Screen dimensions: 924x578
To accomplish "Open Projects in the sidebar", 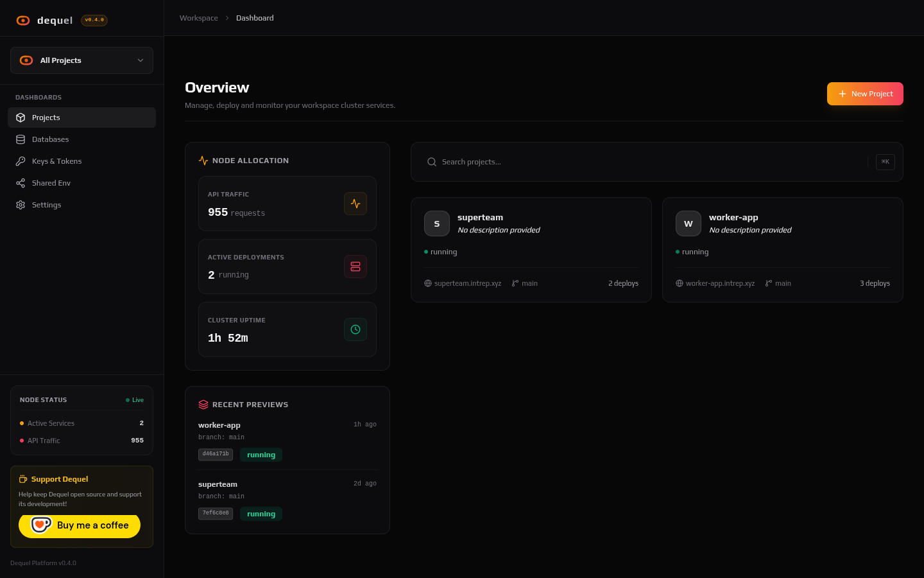I will (81, 118).
